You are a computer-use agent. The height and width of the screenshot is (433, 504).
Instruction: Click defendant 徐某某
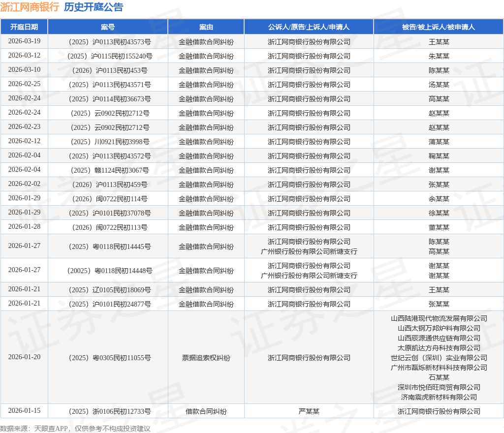(439, 213)
